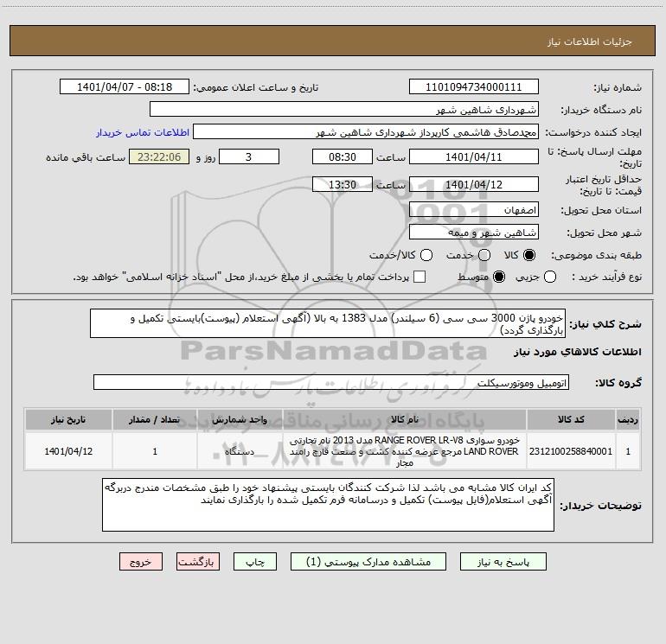Click the تعداد / مقدار column header

pyautogui.click(x=155, y=419)
